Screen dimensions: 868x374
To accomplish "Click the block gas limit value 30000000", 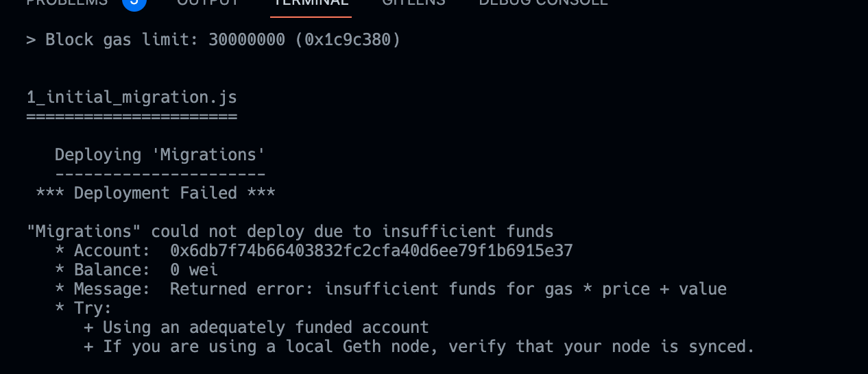I will tap(247, 40).
